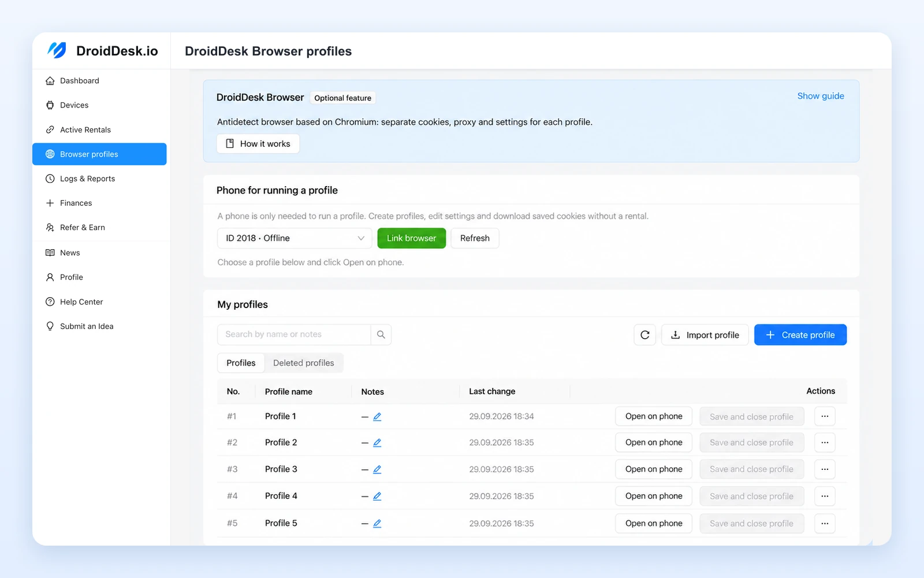Open more actions menu for Profile 3
Viewport: 924px width, 578px height.
pos(825,469)
